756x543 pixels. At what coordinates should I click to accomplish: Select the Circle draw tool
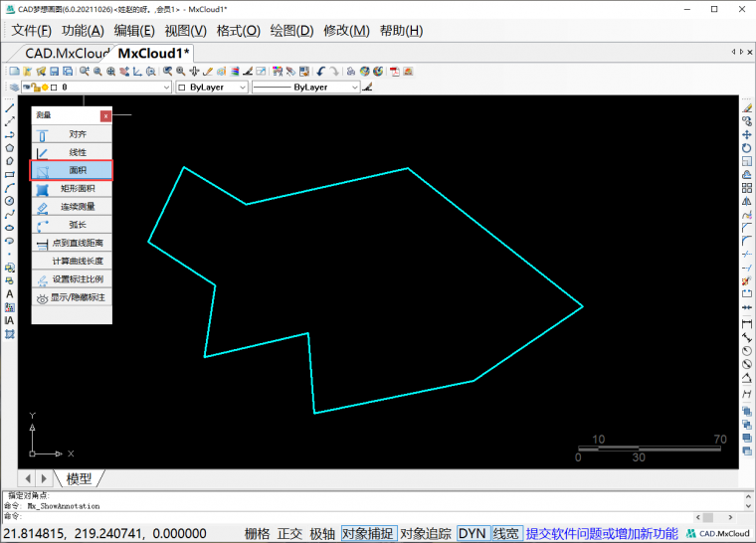point(9,201)
